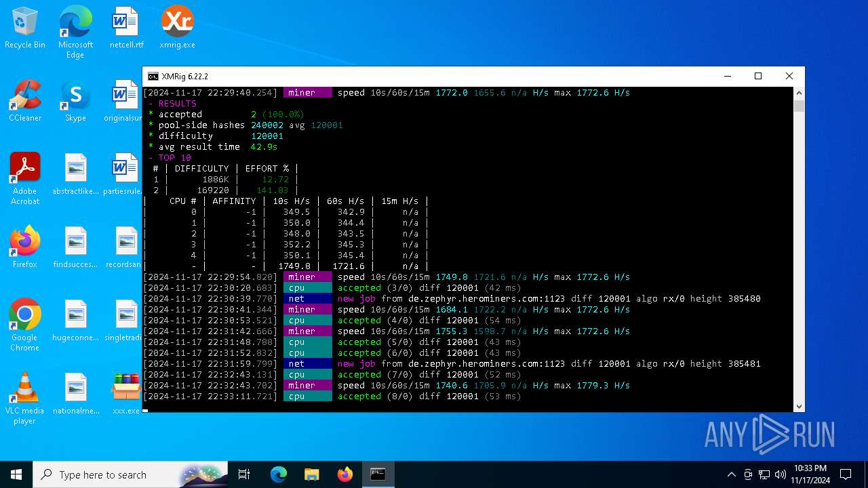Open the XMRig window system menu icon

pos(153,77)
